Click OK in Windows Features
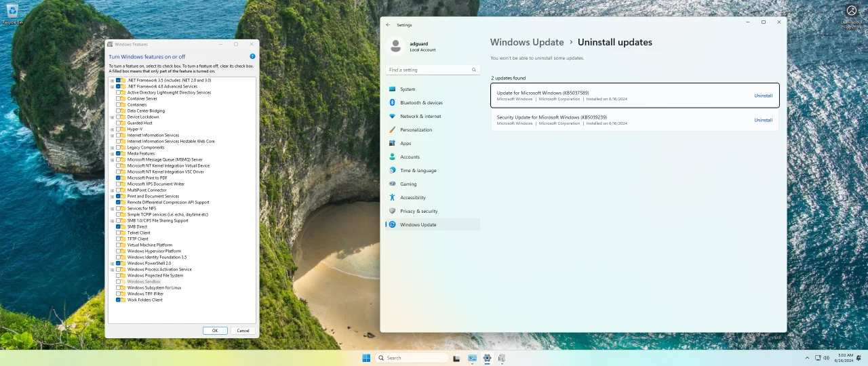This screenshot has height=366, width=868. (215, 331)
